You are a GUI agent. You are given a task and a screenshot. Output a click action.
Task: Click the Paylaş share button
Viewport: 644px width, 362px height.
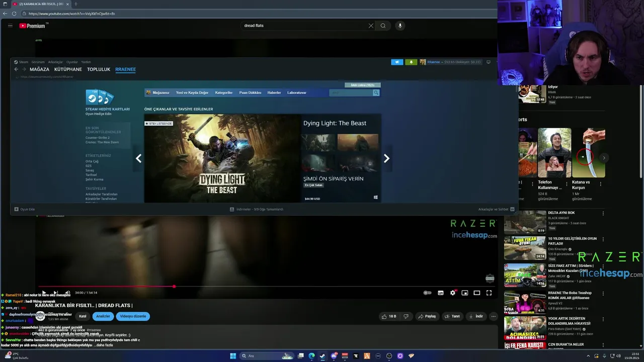427,316
